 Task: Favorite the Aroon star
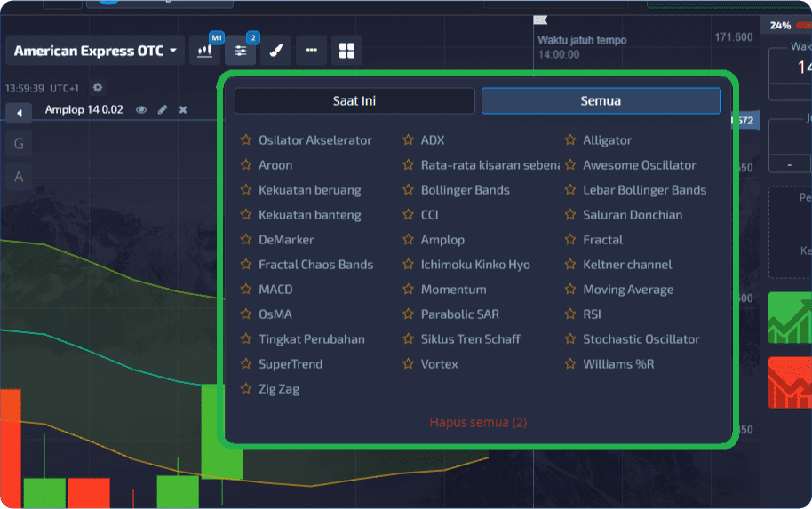point(246,164)
